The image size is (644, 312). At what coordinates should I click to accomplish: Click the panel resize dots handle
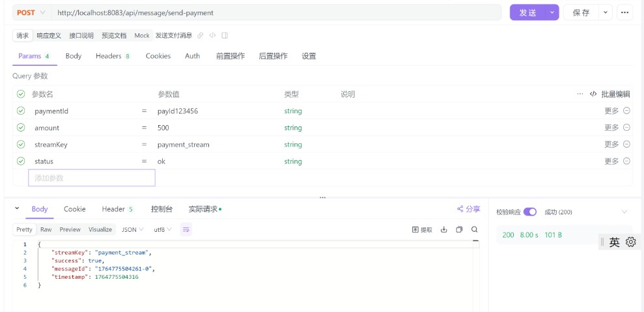click(x=322, y=198)
